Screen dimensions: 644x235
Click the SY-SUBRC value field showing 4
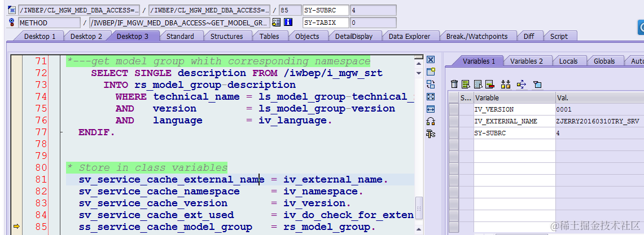point(373,10)
